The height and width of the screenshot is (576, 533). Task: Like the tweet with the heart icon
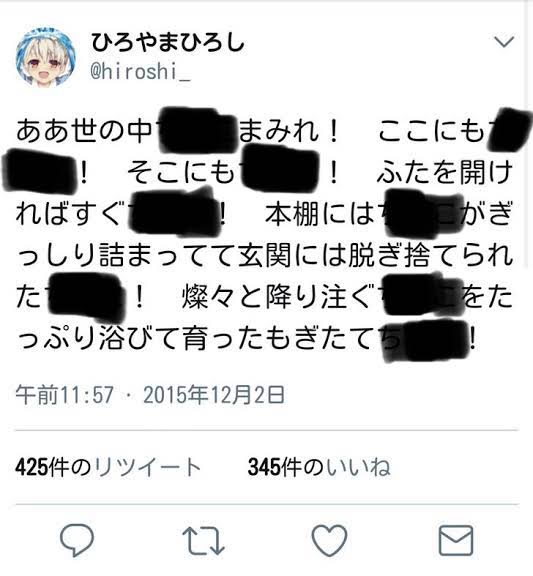329,540
